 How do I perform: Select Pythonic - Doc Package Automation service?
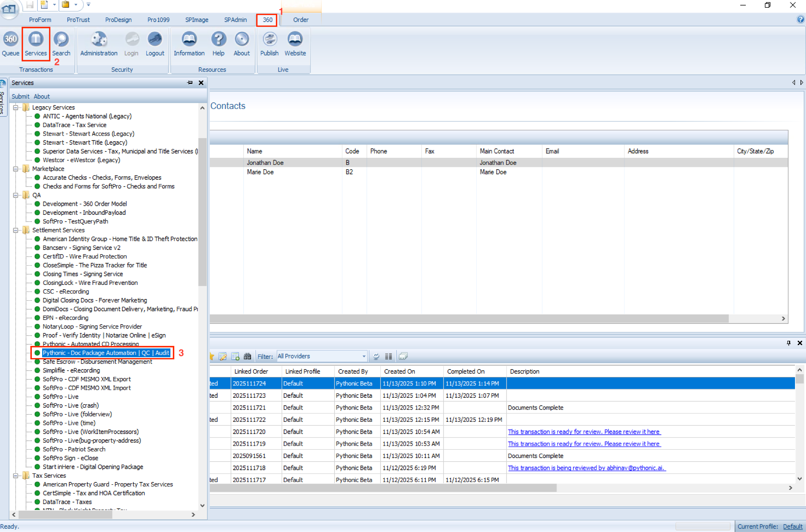(106, 353)
